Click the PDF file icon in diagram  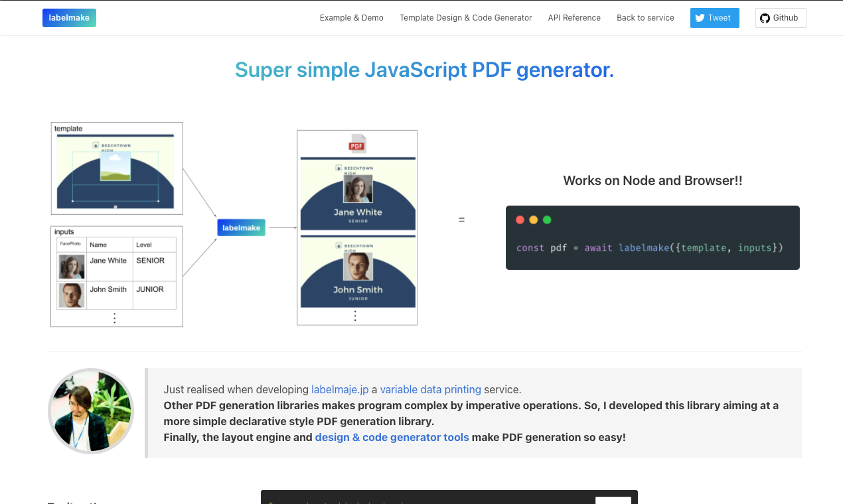357,143
